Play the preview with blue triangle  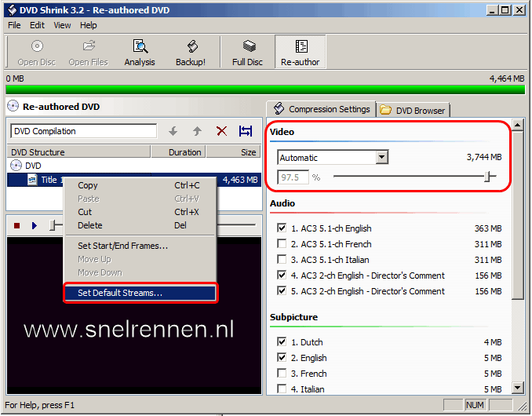[x=35, y=225]
